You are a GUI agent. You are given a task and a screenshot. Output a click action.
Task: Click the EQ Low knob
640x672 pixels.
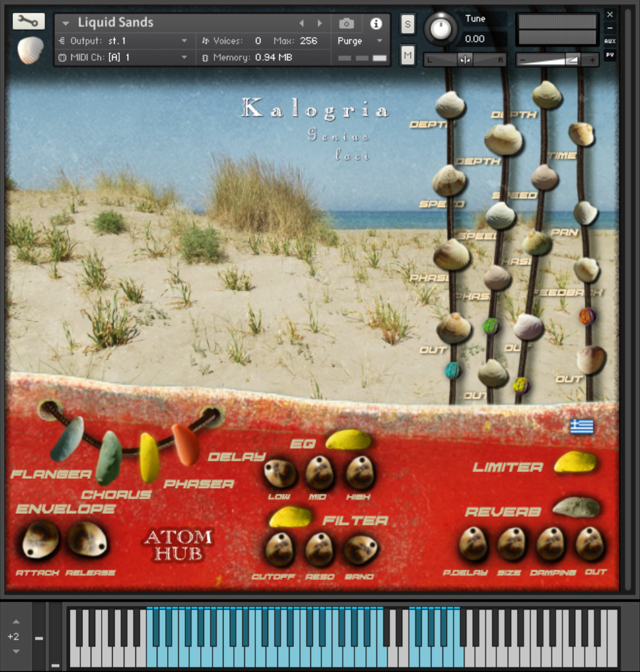click(x=280, y=474)
